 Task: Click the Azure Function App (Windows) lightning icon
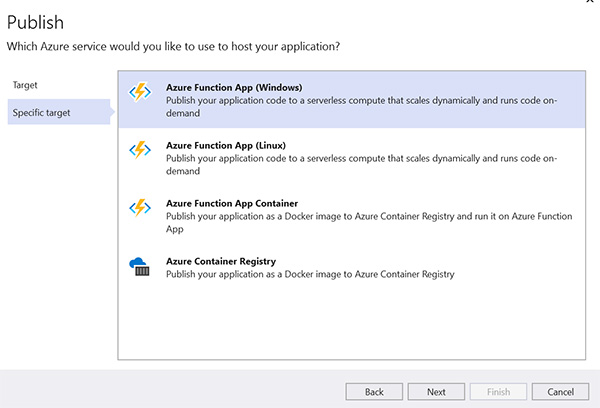140,92
